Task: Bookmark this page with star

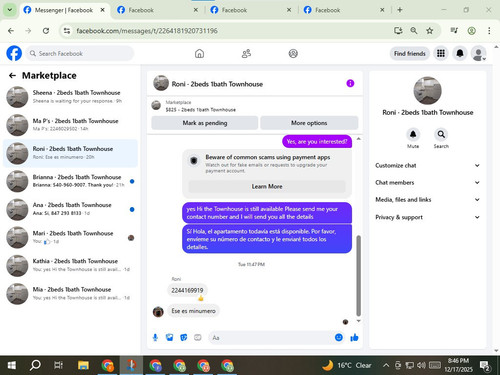Action: coord(430,31)
